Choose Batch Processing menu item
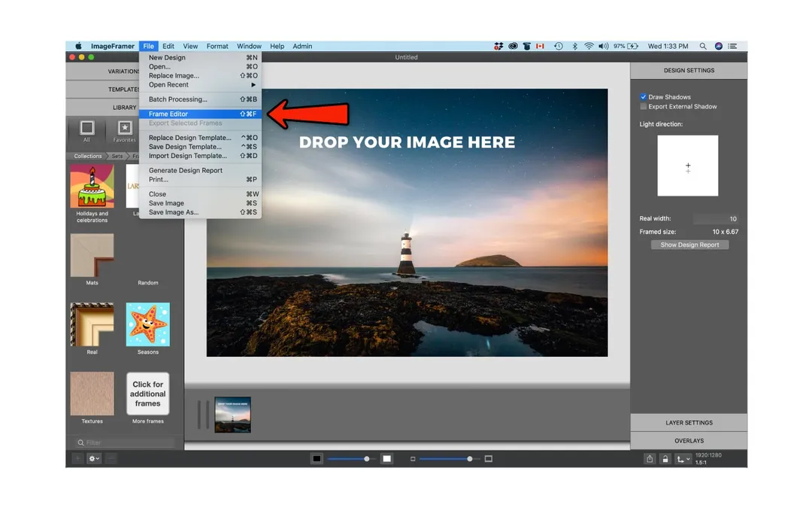 point(200,99)
